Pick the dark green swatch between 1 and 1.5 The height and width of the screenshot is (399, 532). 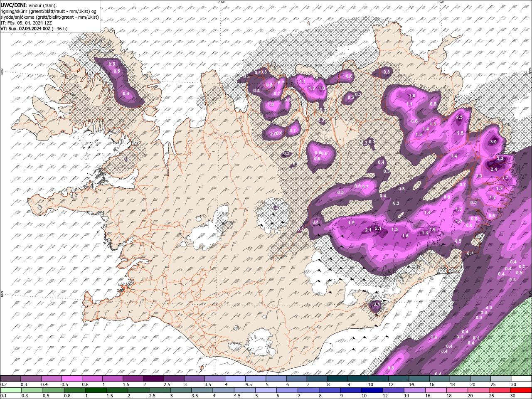click(96, 390)
